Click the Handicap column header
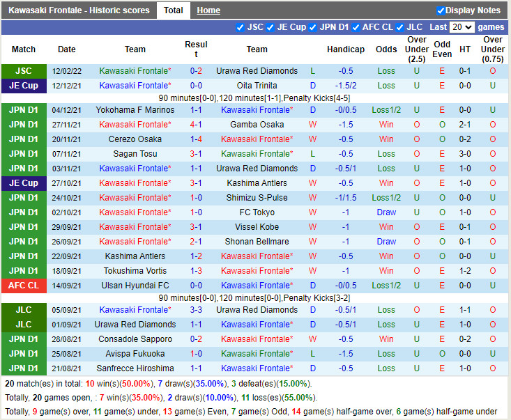 pos(345,49)
